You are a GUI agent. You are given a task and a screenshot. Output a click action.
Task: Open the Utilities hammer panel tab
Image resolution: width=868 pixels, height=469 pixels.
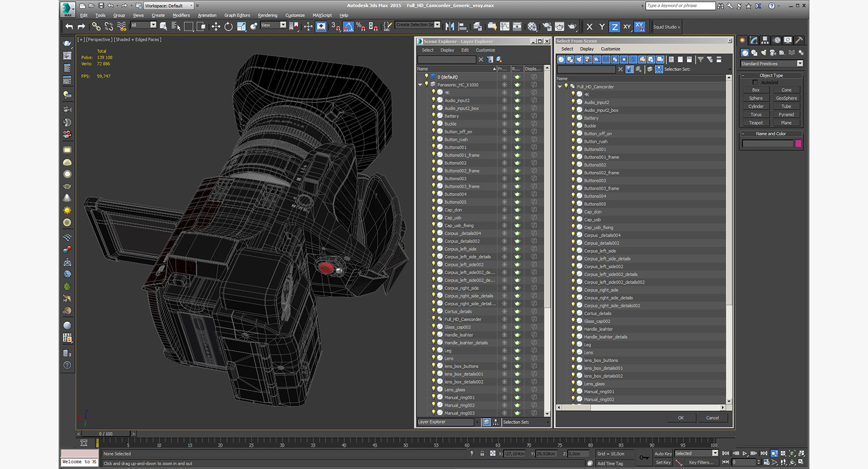coord(799,40)
